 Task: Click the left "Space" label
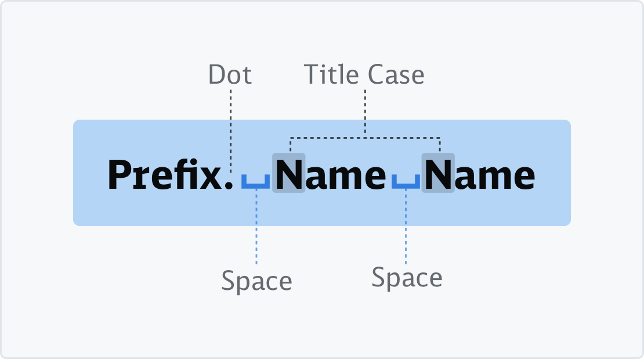click(256, 282)
